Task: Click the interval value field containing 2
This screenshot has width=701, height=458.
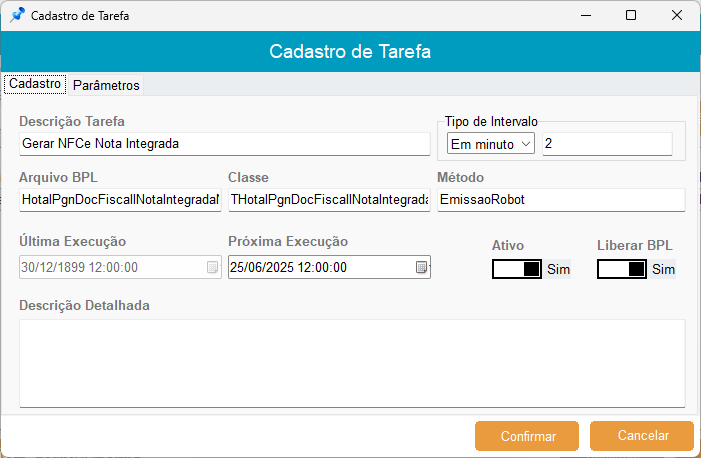Action: click(x=607, y=144)
